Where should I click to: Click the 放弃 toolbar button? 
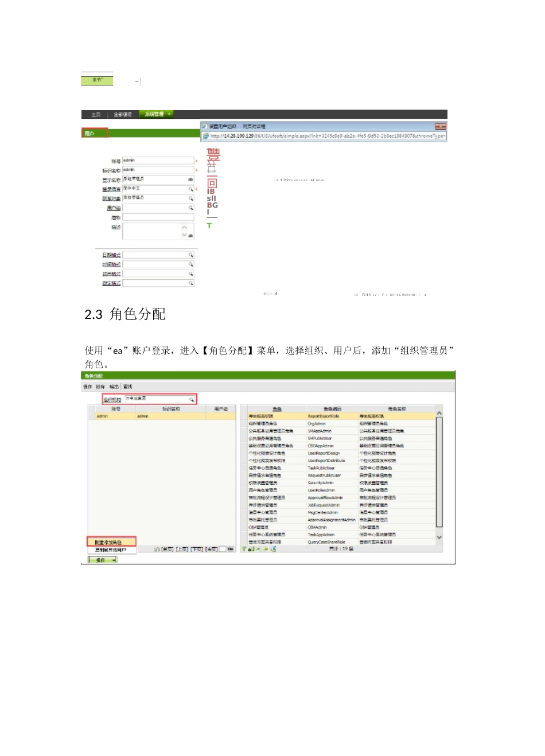point(100,387)
